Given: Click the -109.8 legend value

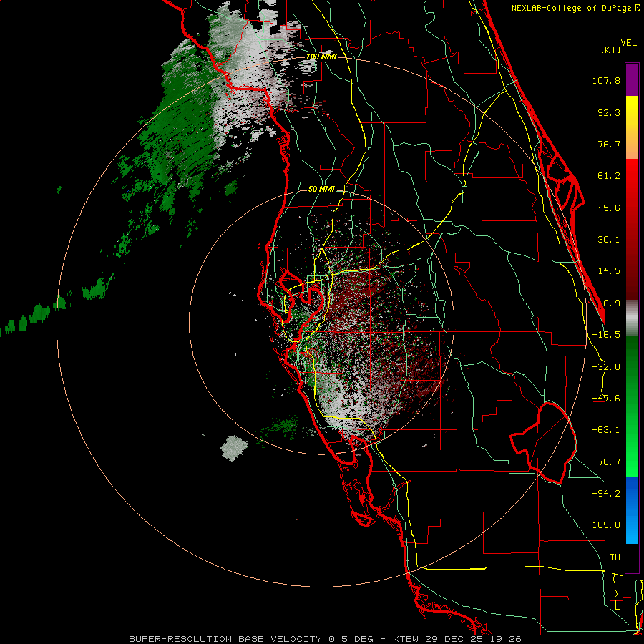Looking at the screenshot, I should click(x=603, y=525).
